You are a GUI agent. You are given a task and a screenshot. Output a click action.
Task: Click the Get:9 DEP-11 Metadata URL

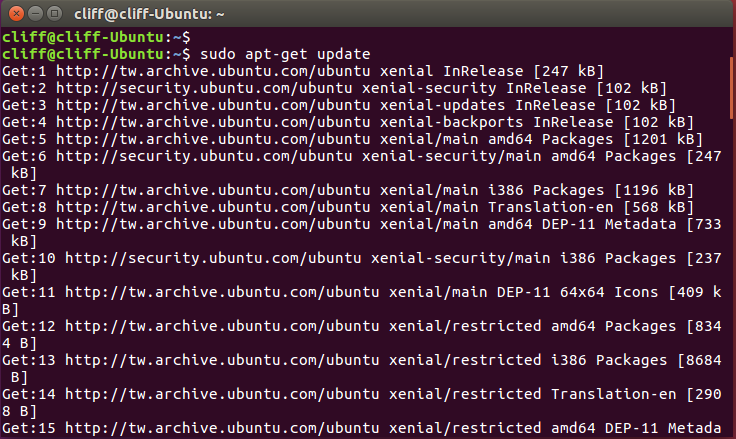[x=213, y=224]
